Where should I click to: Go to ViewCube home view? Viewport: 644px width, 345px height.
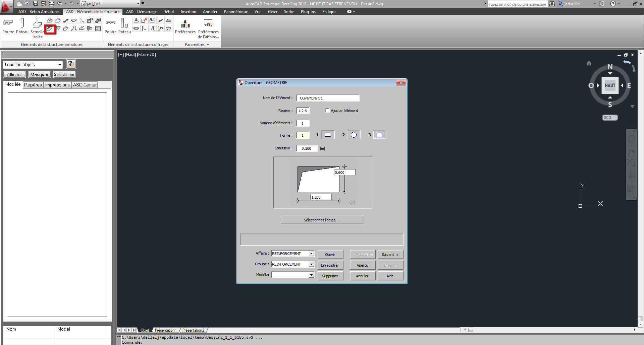(589, 63)
